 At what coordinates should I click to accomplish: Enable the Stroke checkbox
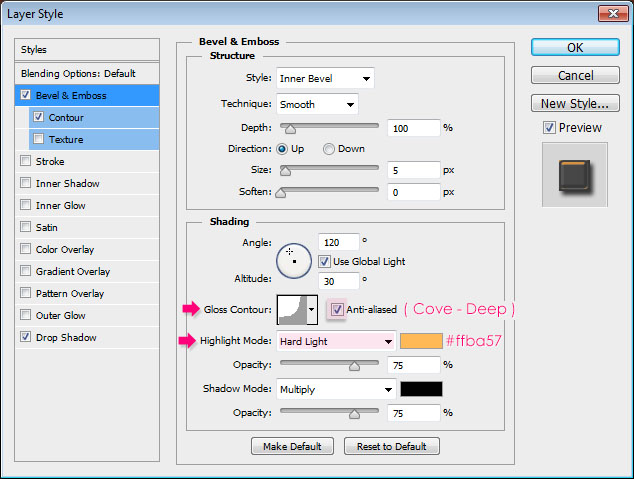pos(25,161)
